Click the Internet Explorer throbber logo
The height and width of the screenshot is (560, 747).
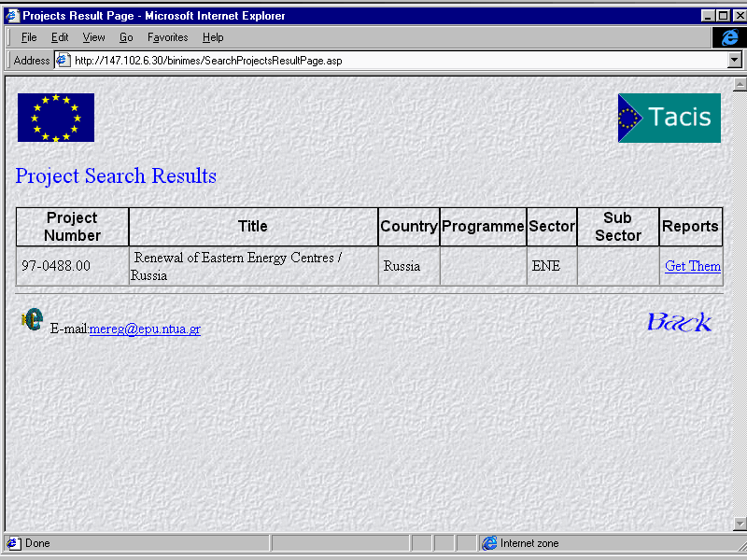click(728, 37)
